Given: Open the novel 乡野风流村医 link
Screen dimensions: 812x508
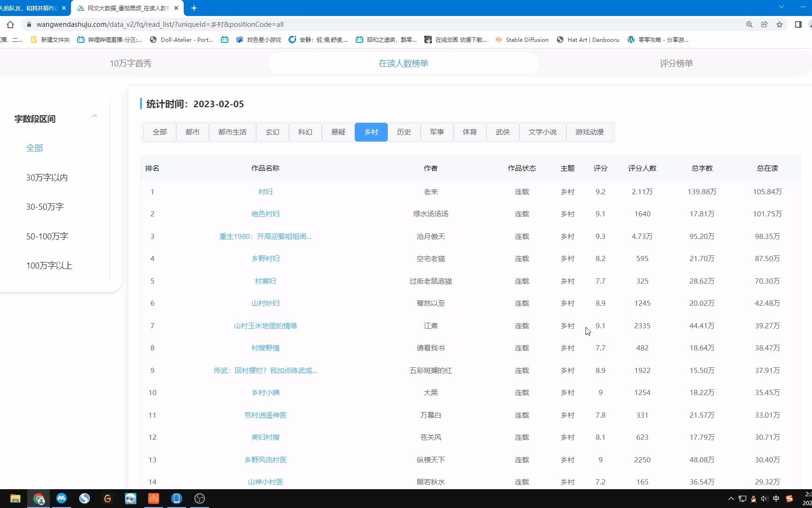Looking at the screenshot, I should click(x=265, y=460).
